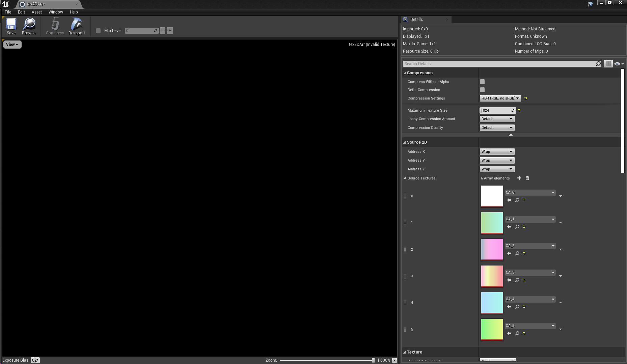The image size is (627, 364).
Task: Open the Address X wrap dropdown
Action: (x=497, y=151)
